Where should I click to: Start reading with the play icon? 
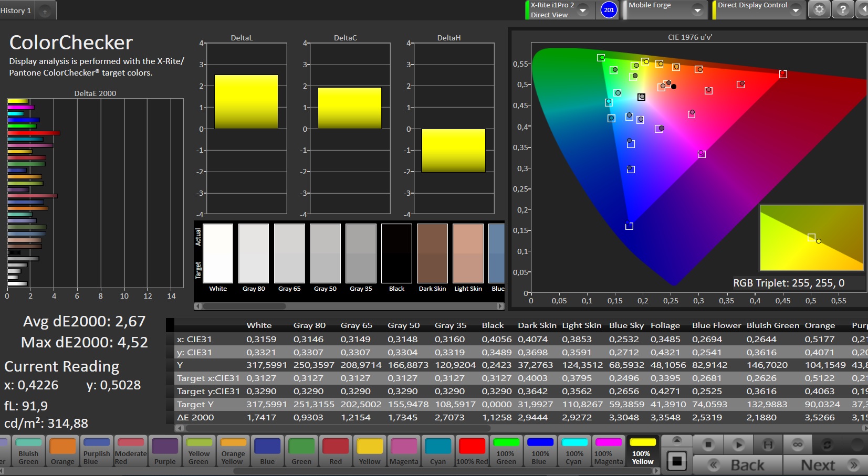pos(738,445)
